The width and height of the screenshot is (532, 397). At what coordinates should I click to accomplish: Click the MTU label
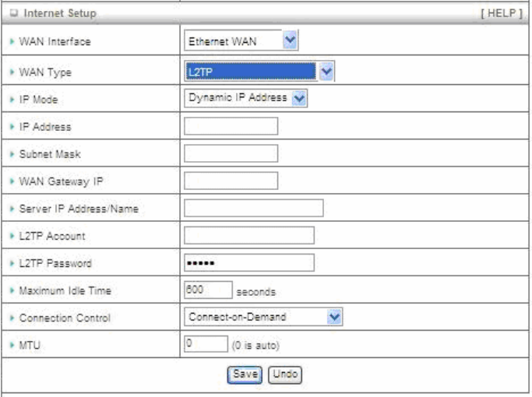pyautogui.click(x=30, y=345)
